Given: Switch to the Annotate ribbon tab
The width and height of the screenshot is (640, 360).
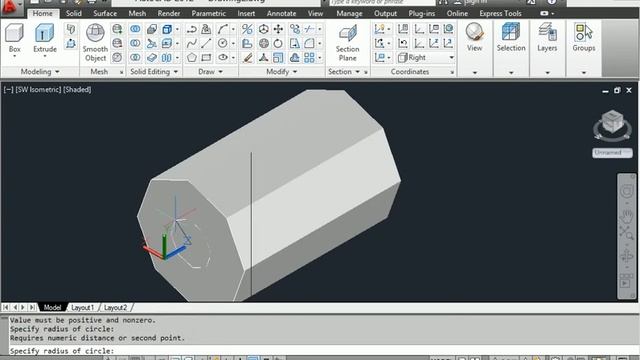Looking at the screenshot, I should pos(281,13).
